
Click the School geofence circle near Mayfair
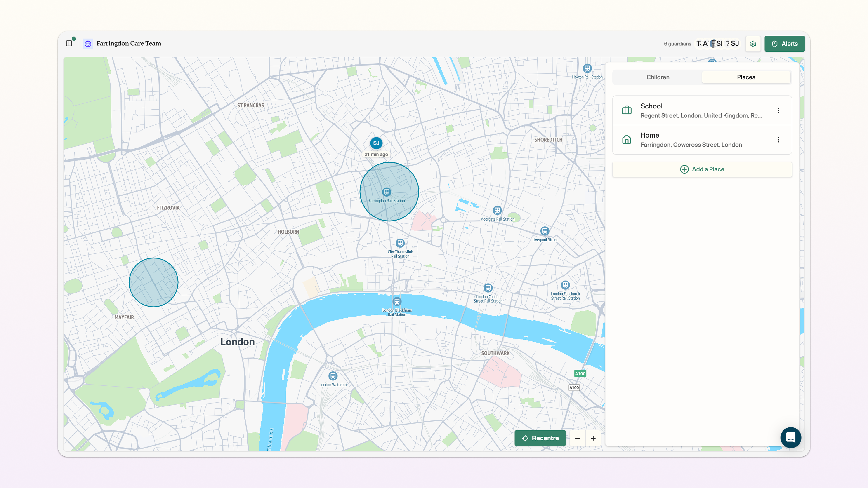(154, 282)
